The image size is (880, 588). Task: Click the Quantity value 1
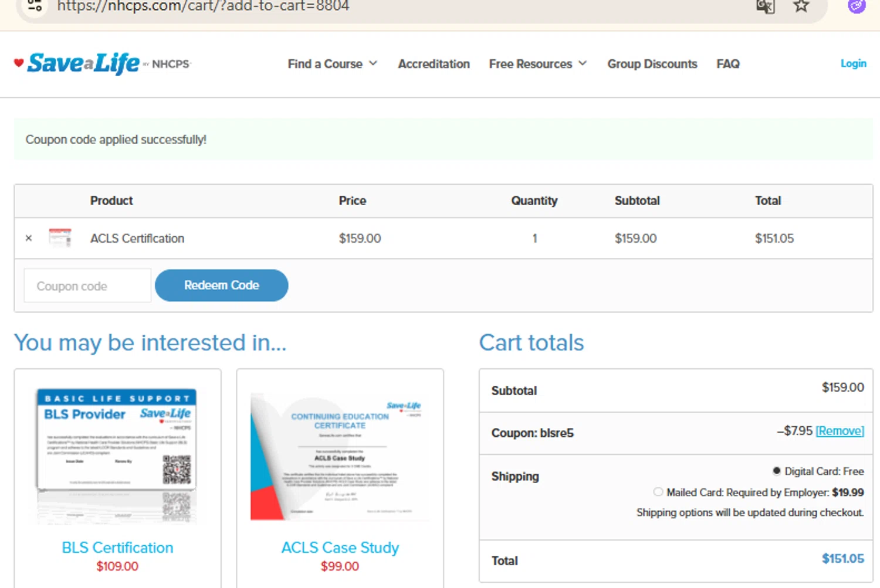coord(534,239)
